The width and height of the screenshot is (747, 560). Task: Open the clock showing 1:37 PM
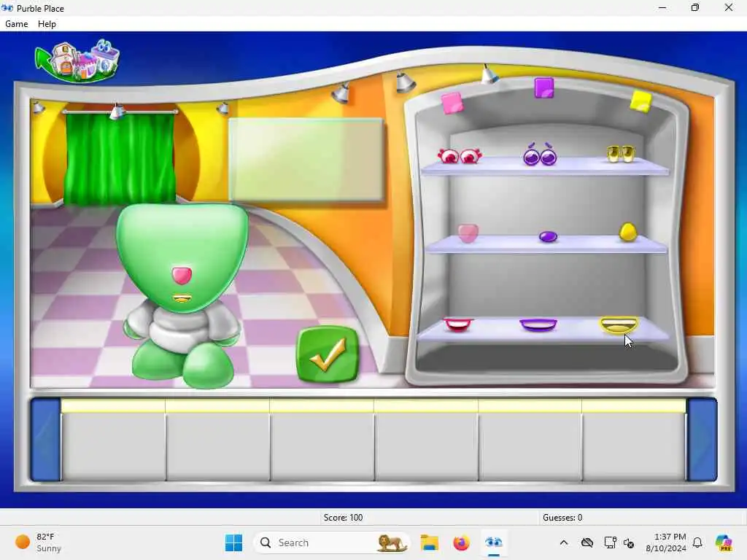point(665,542)
